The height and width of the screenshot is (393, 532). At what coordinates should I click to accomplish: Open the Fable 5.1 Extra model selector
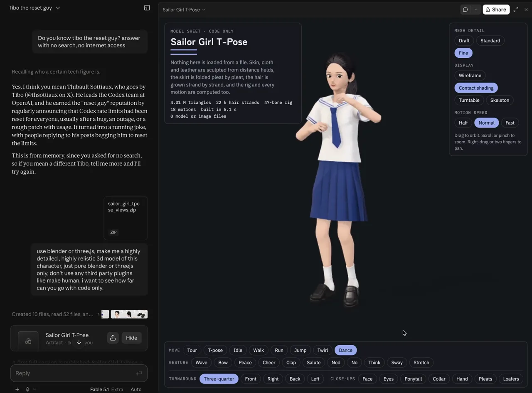pos(106,389)
